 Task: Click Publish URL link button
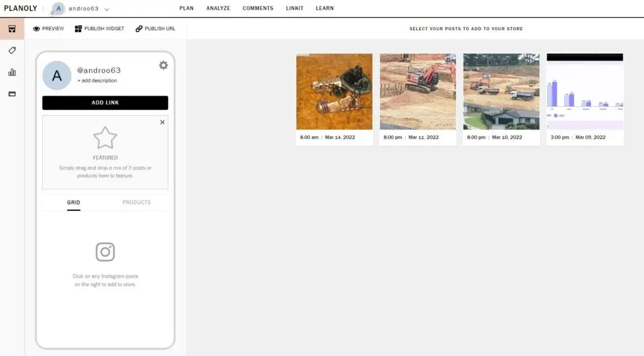tap(155, 29)
